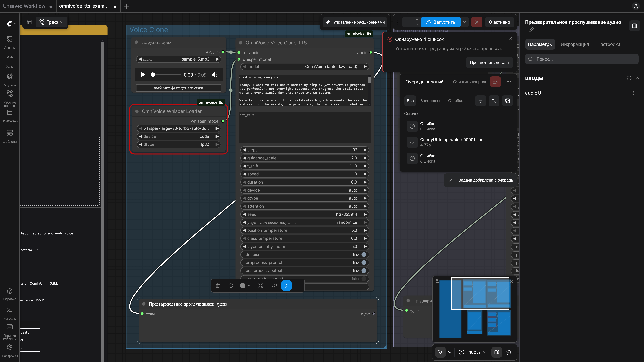The image size is (644, 362).
Task: Toggle the denoise switch
Action: [364, 255]
